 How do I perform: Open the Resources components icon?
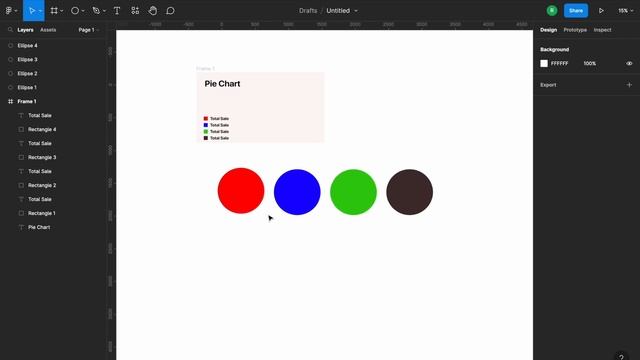coord(135,11)
